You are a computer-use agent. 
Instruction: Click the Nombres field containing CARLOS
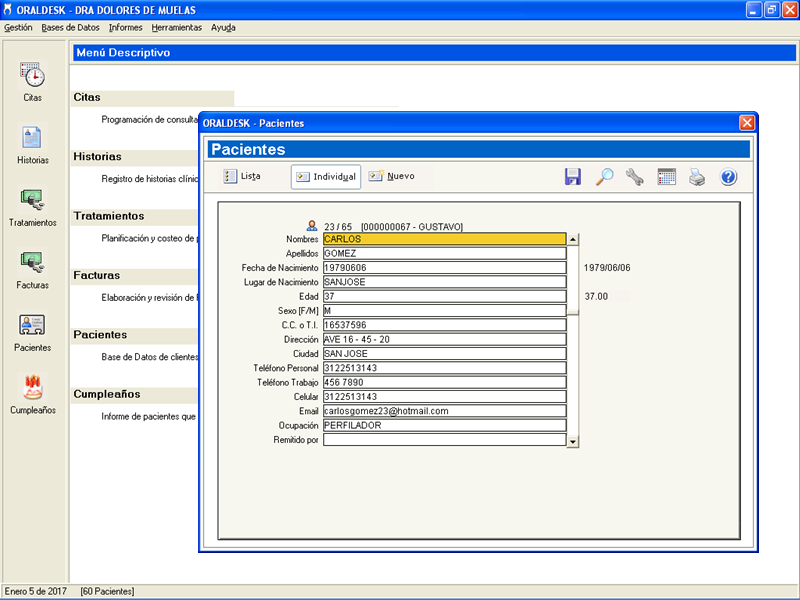point(444,239)
